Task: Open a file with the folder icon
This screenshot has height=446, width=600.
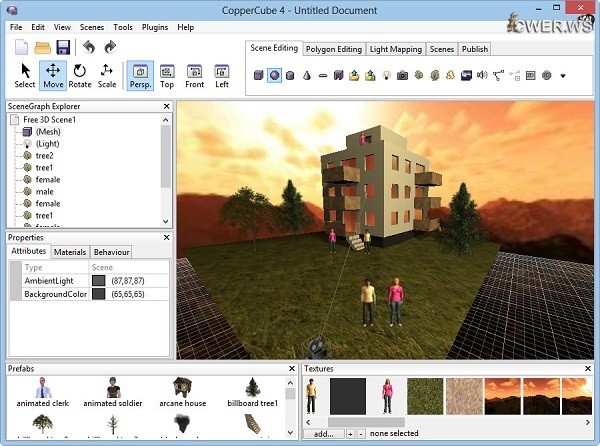Action: tap(42, 47)
